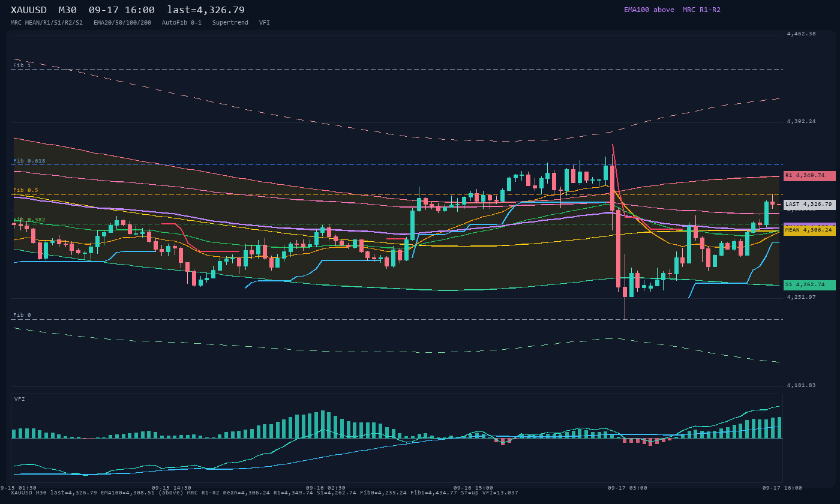Viewport: 840px width, 504px height.
Task: Click the EMA100 above status text
Action: coord(649,10)
